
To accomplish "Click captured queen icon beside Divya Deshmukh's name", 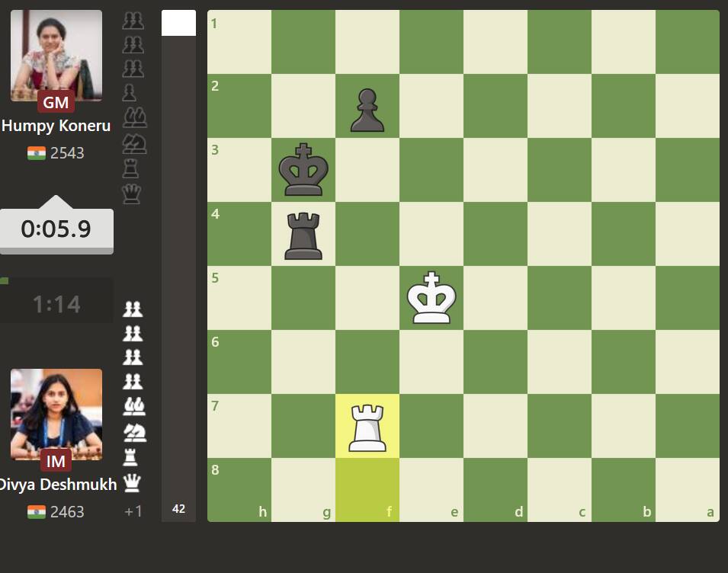I will pyautogui.click(x=132, y=483).
